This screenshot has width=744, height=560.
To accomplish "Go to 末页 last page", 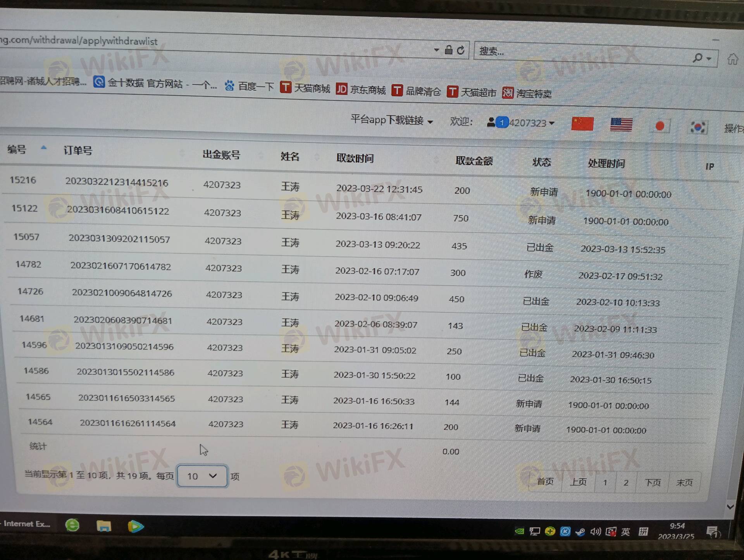I will click(684, 482).
